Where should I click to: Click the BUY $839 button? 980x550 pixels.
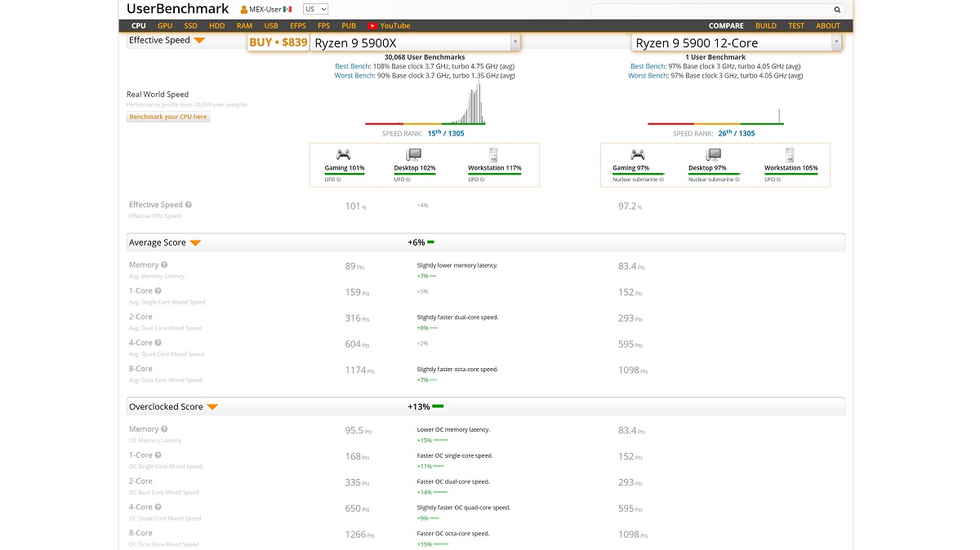[278, 42]
